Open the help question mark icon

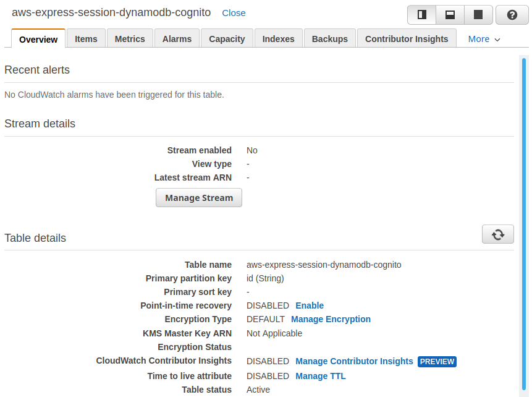point(512,15)
